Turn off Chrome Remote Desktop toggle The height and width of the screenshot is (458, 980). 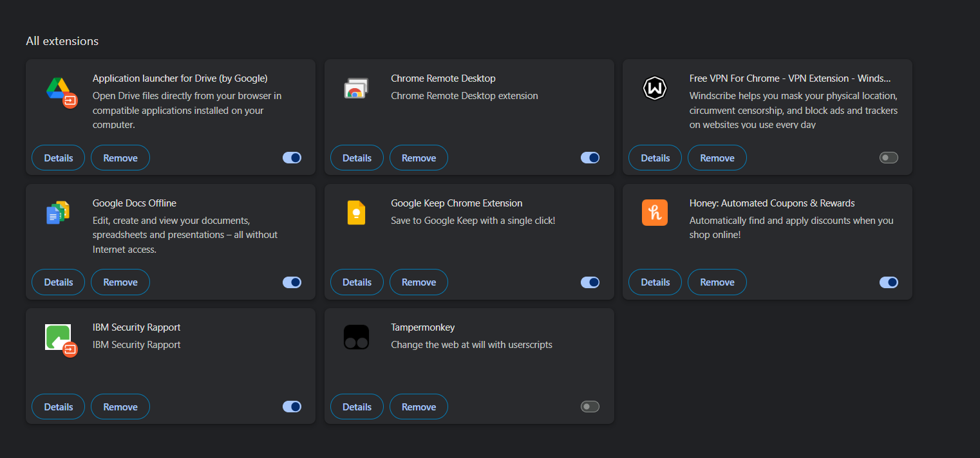point(590,158)
